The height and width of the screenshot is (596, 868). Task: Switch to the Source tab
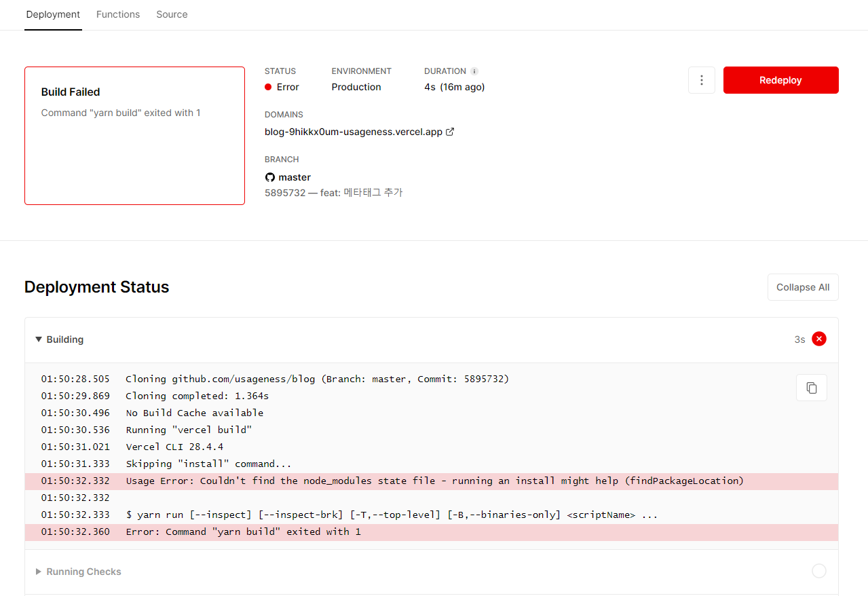pyautogui.click(x=172, y=14)
